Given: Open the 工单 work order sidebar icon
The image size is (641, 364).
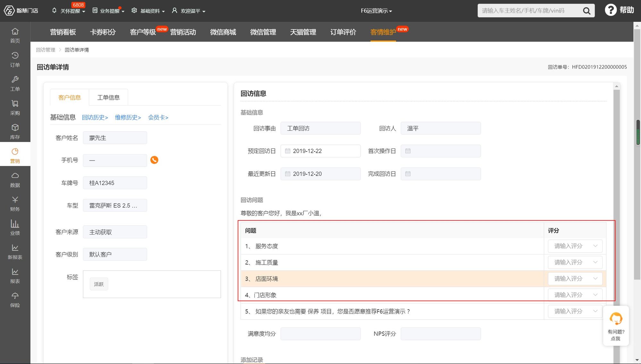Looking at the screenshot, I should [15, 83].
